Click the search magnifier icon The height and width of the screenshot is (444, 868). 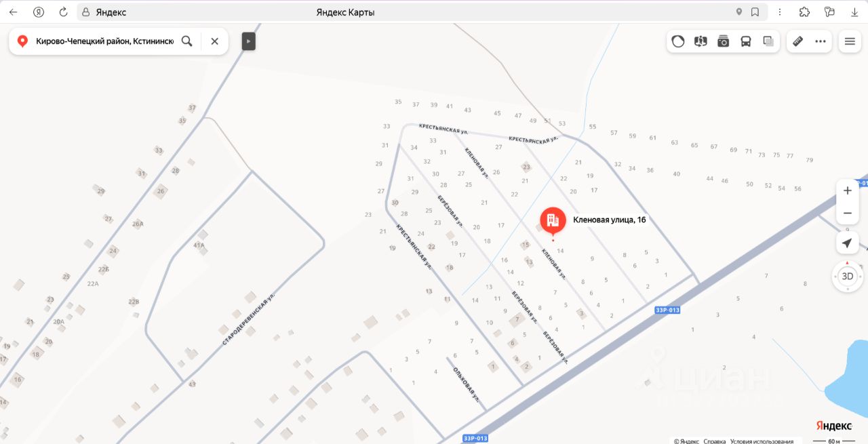187,41
